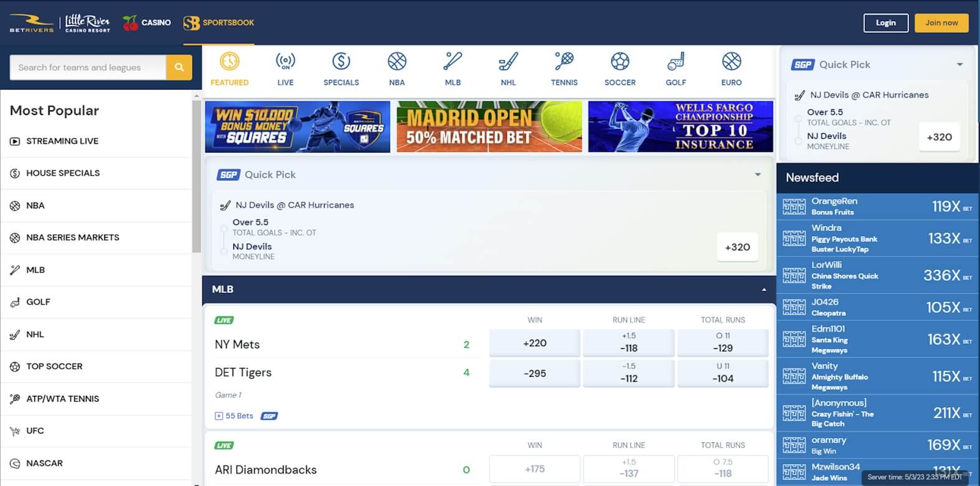The height and width of the screenshot is (486, 980).
Task: Open the Anonymous Crazy Fishin' newsfeed entry
Action: tap(878, 413)
